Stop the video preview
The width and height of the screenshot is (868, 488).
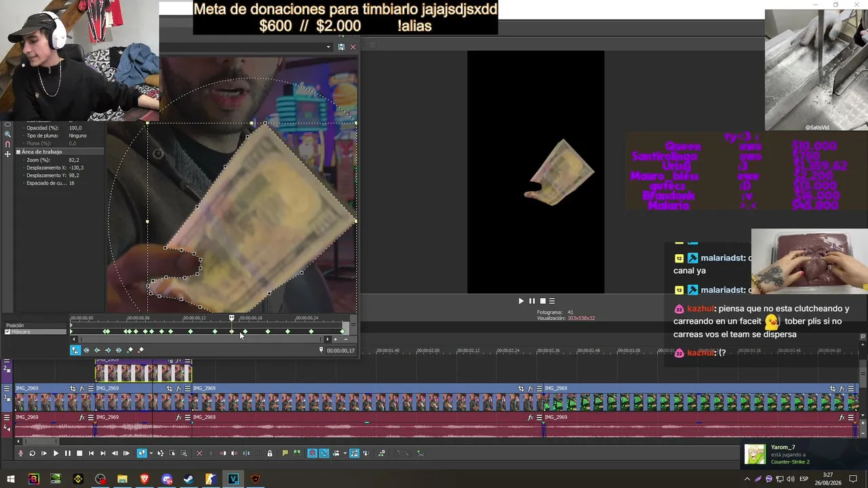point(542,301)
